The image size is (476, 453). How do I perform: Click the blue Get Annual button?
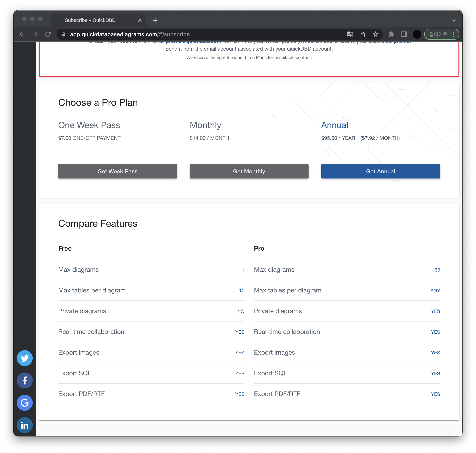coord(380,171)
